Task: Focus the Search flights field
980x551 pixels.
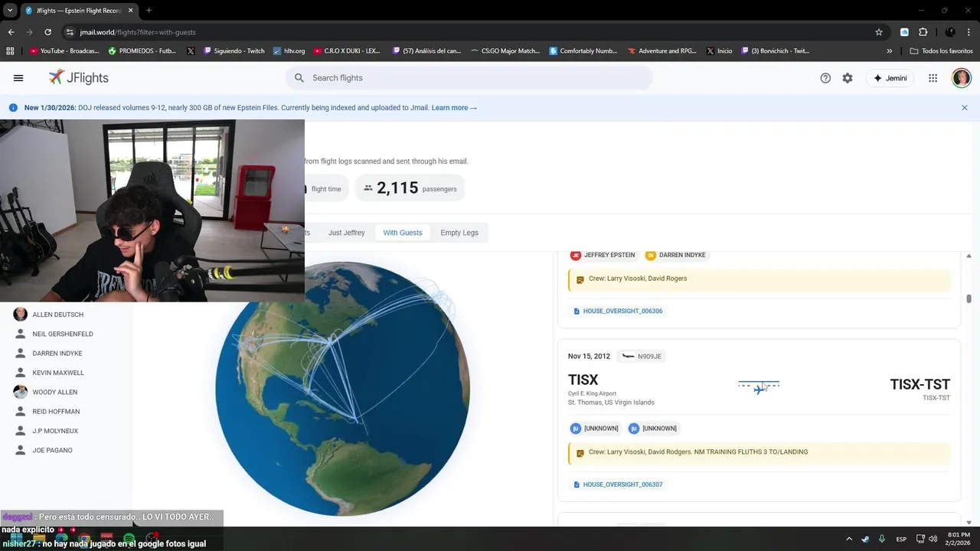Action: click(469, 78)
